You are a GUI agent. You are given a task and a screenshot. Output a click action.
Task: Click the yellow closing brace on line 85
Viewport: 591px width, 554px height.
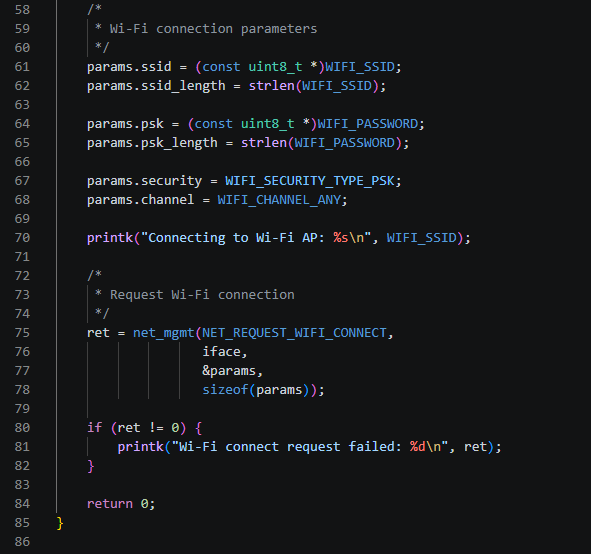[x=60, y=523]
